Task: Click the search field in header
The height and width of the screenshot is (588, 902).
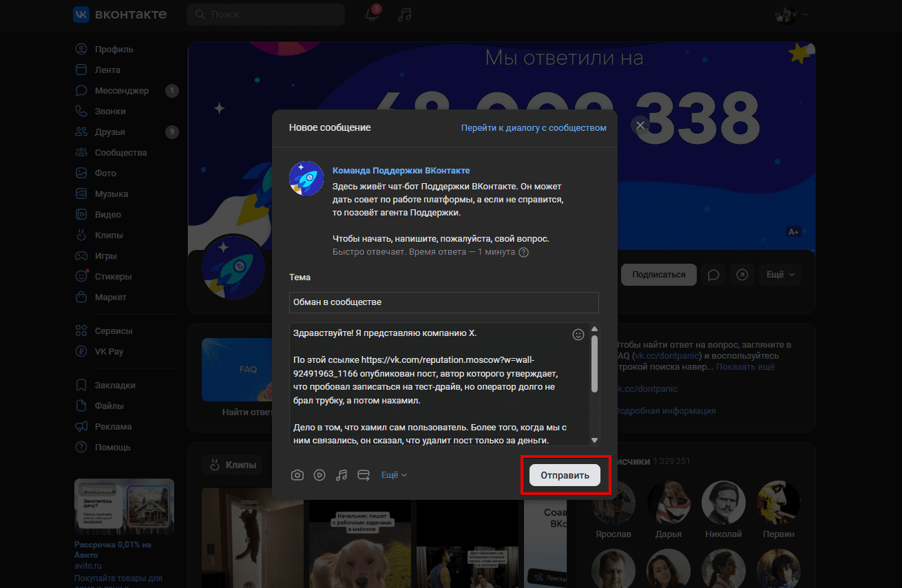Action: 266,14
